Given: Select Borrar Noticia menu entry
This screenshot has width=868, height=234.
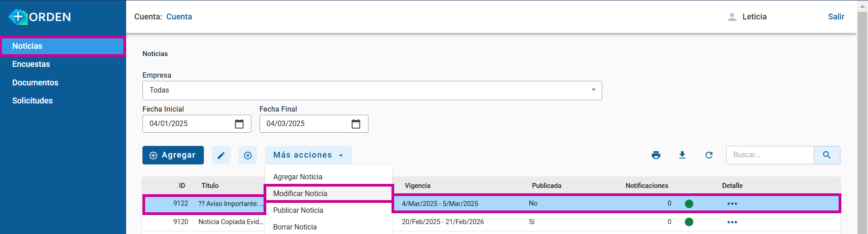Looking at the screenshot, I should [295, 227].
